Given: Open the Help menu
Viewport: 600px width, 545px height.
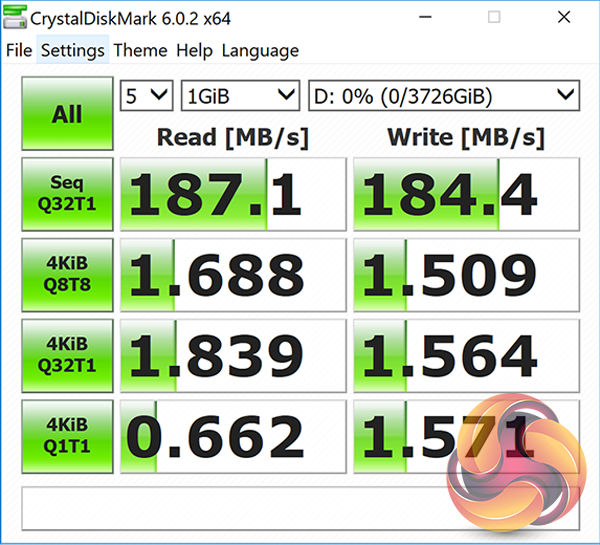Looking at the screenshot, I should [x=194, y=50].
